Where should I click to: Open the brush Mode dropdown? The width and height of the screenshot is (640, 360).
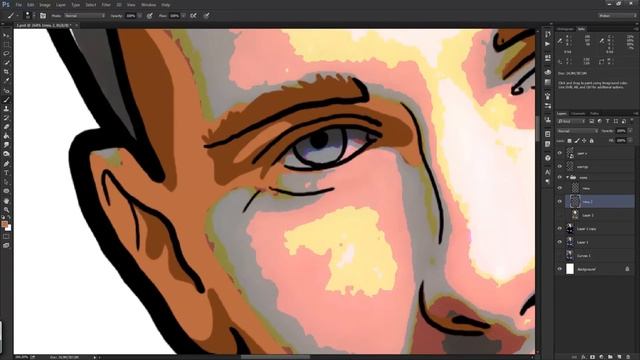click(x=84, y=16)
